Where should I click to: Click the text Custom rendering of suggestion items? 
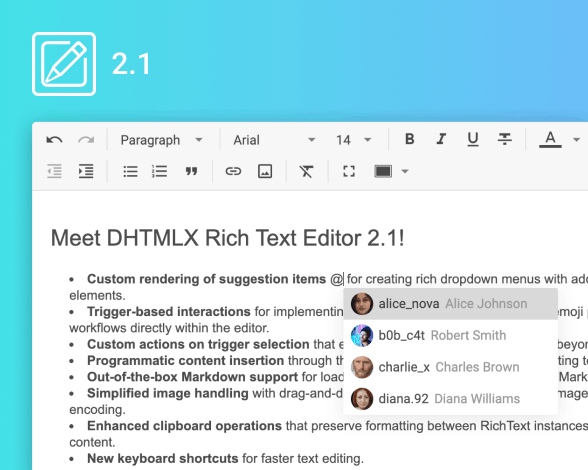tap(207, 279)
